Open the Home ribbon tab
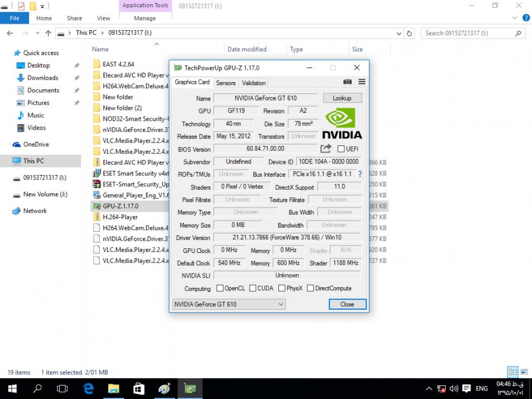Image resolution: width=532 pixels, height=399 pixels. click(x=44, y=18)
